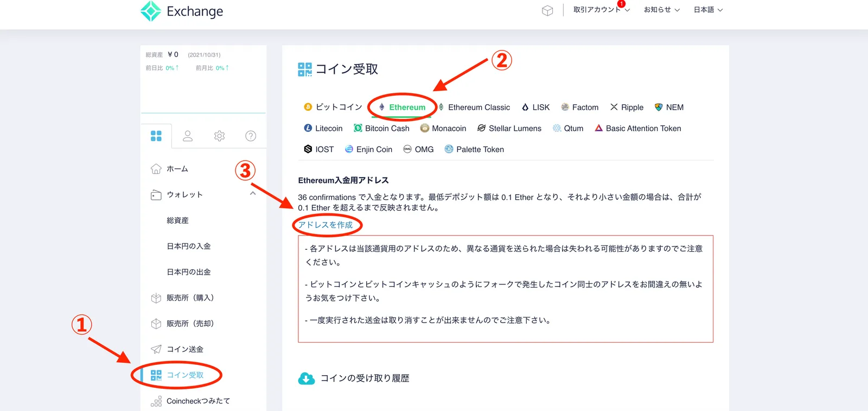Open the settings gear tab icon

coord(219,136)
